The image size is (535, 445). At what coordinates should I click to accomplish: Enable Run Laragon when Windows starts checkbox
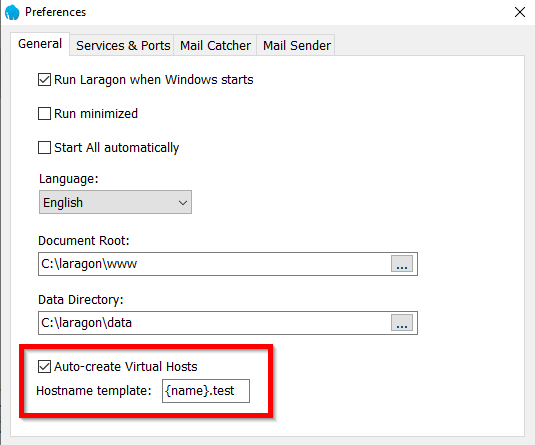44,80
